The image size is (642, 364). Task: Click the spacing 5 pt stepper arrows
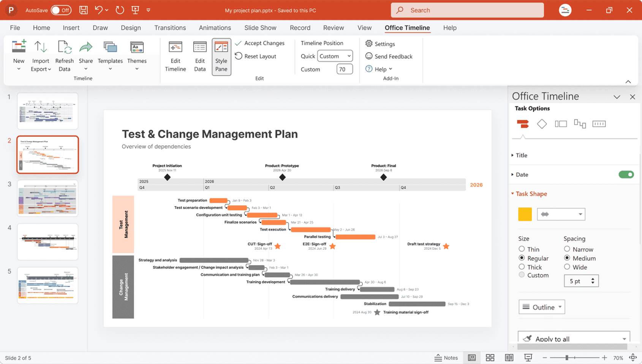coord(593,281)
